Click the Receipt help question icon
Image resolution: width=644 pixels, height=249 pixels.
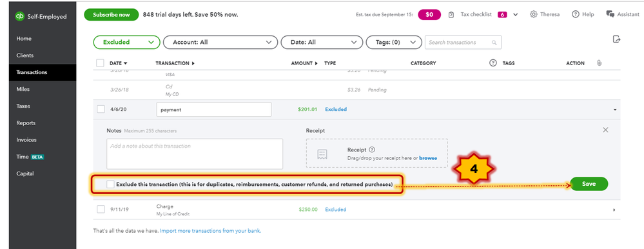[372, 150]
